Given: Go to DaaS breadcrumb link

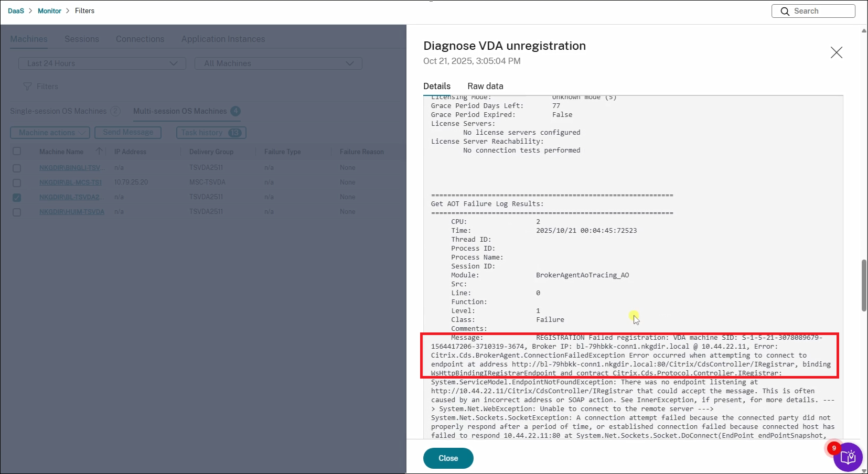Looking at the screenshot, I should click(x=16, y=10).
